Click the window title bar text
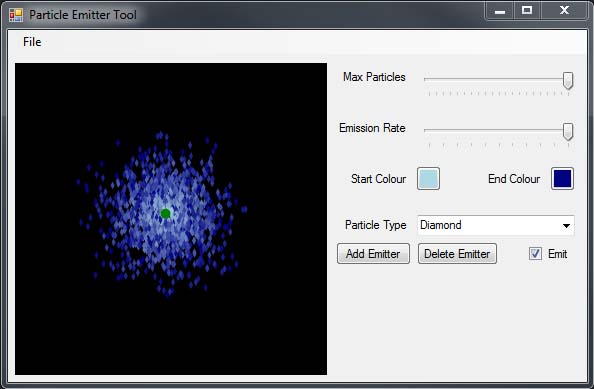The width and height of the screenshot is (594, 389). click(x=83, y=15)
